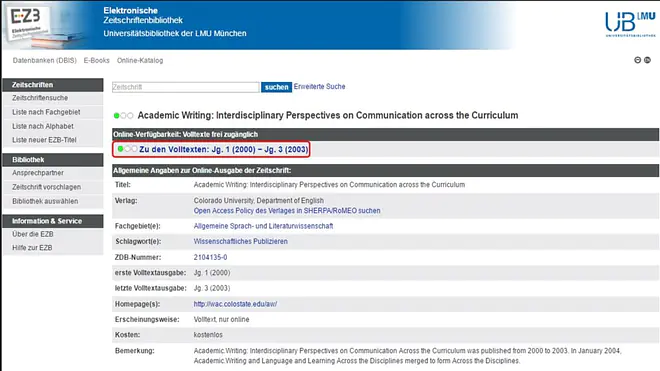Click traffic light icon before 'Zu den Volltexten'
The width and height of the screenshot is (660, 371).
(127, 149)
